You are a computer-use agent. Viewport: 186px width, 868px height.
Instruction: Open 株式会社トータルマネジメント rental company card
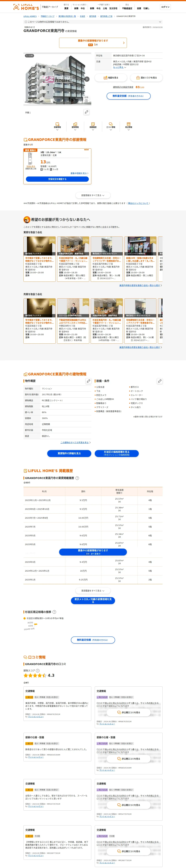pos(107,259)
